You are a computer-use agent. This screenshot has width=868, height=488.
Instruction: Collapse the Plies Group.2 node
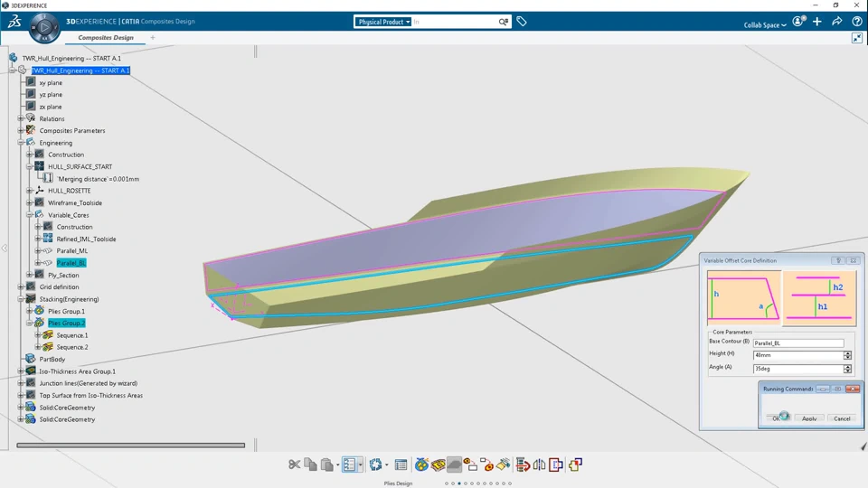pos(29,324)
